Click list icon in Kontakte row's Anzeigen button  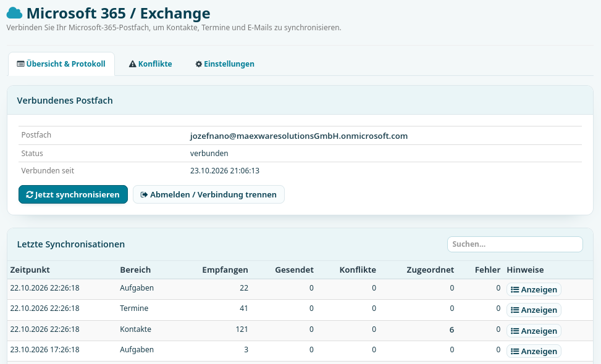[515, 331]
